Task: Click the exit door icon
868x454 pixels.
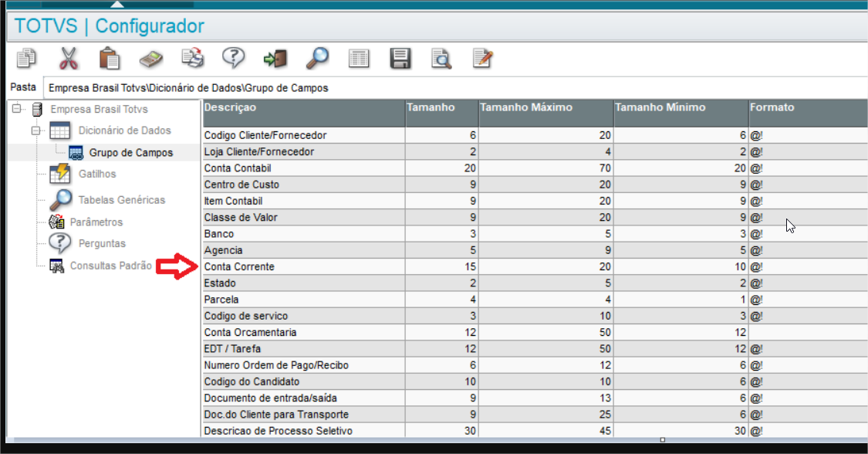Action: click(x=275, y=58)
